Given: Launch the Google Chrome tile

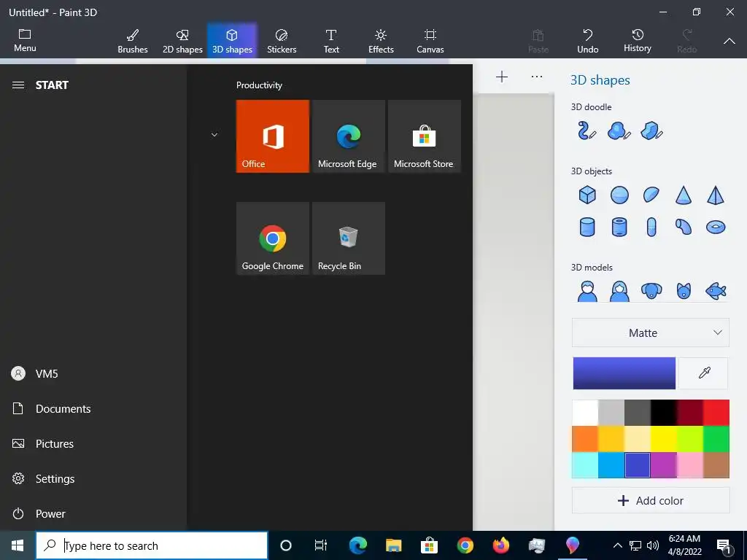Looking at the screenshot, I should pos(273,238).
